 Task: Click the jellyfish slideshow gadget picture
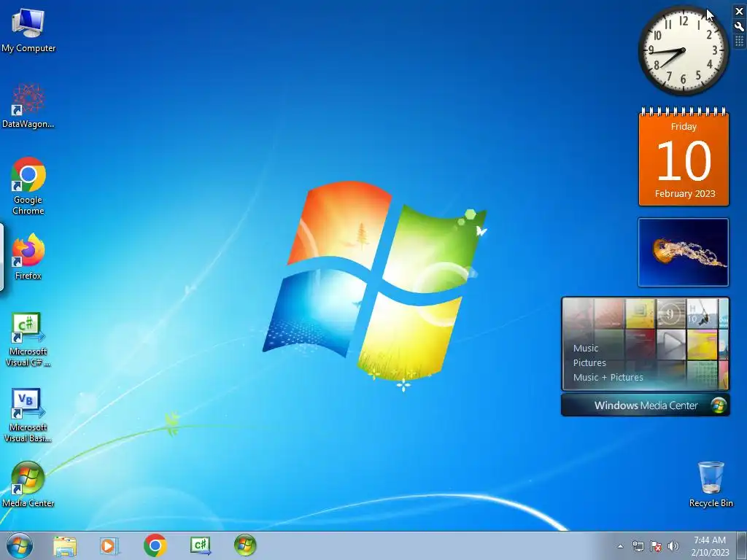point(683,252)
